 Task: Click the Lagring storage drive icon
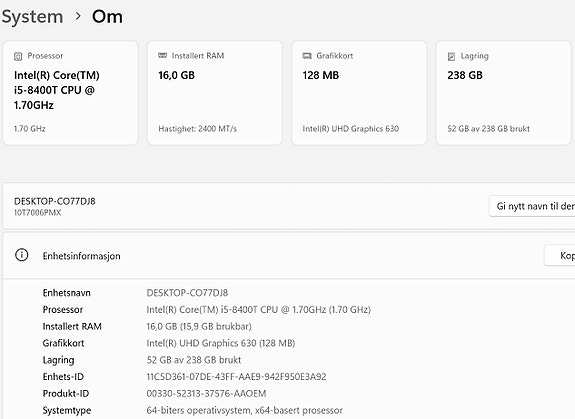pyautogui.click(x=451, y=56)
